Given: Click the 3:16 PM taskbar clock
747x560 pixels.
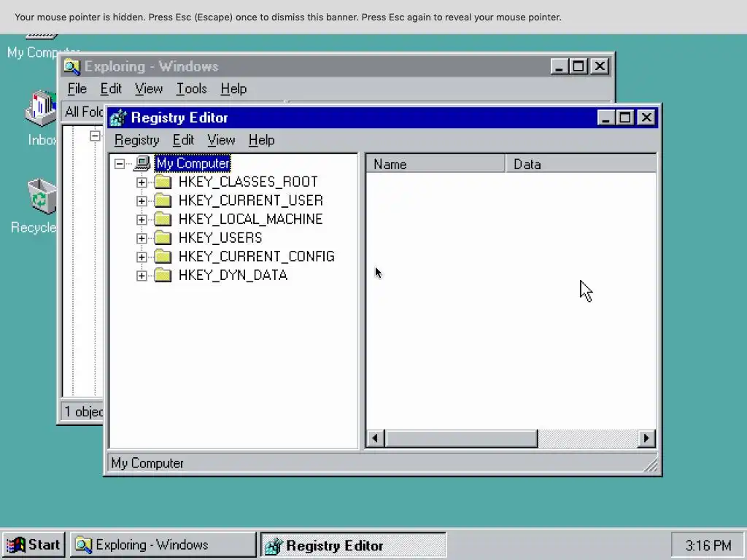Looking at the screenshot, I should 708,545.
